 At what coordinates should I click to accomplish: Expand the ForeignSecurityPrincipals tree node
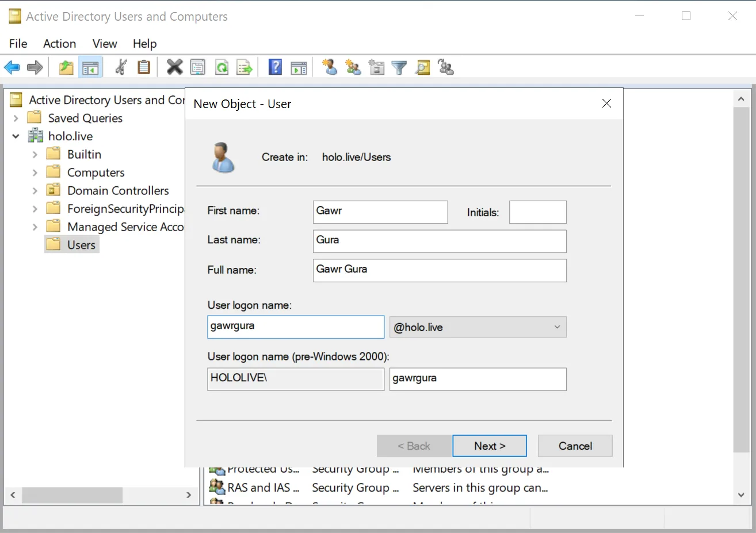click(x=35, y=209)
